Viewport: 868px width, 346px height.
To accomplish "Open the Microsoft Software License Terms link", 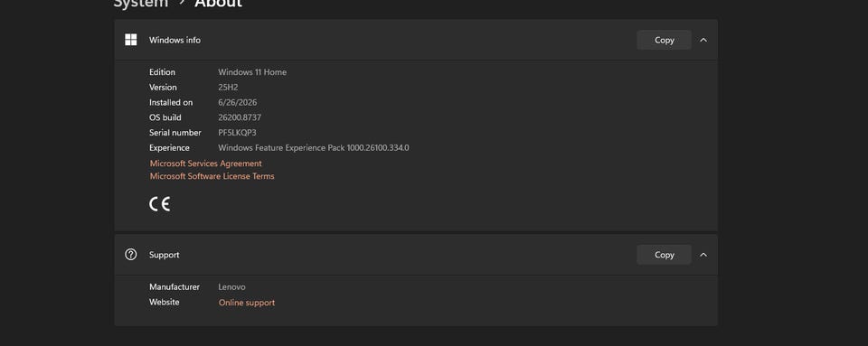I will 212,176.
